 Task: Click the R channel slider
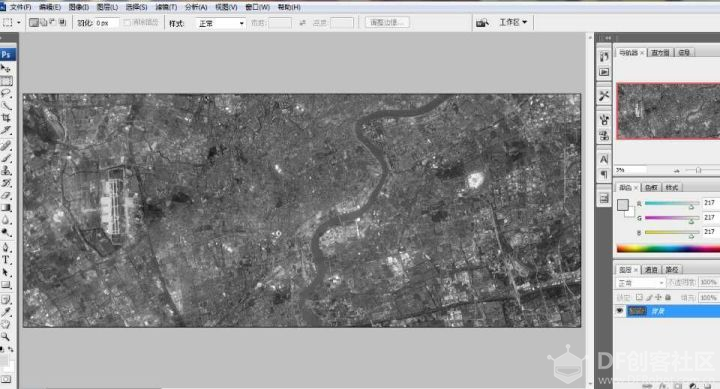coord(671,203)
